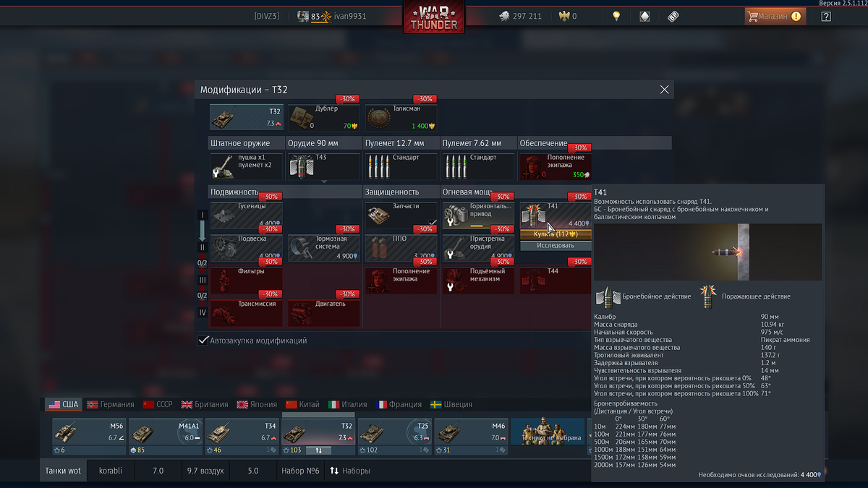Switch to the США nation tab
The width and height of the screenshot is (868, 488).
tap(63, 404)
